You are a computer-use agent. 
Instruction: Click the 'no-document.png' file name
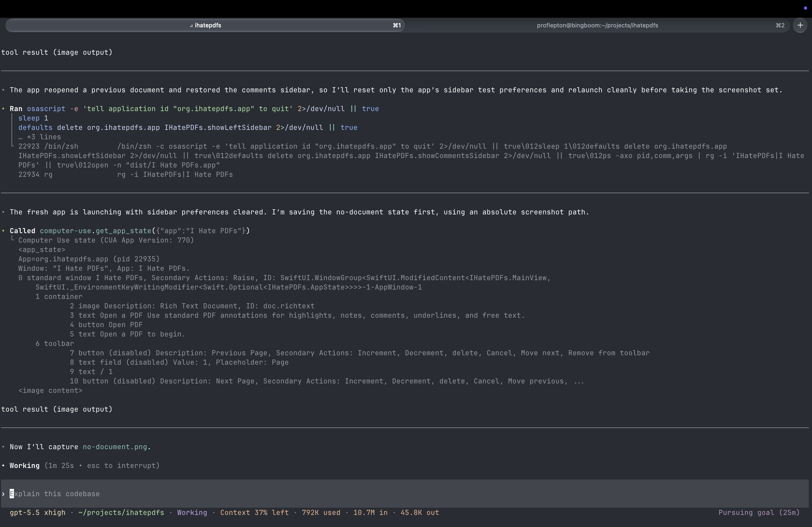[115, 447]
